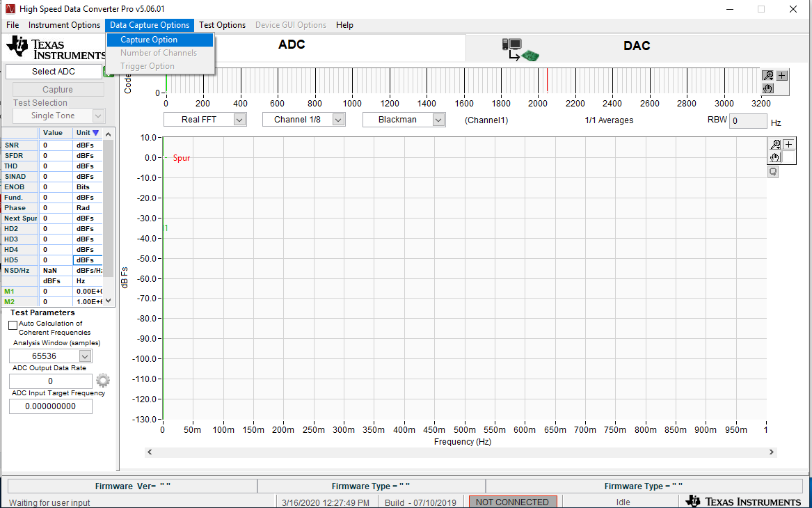Click the ENOB row label
This screenshot has height=508, width=812.
pos(19,187)
